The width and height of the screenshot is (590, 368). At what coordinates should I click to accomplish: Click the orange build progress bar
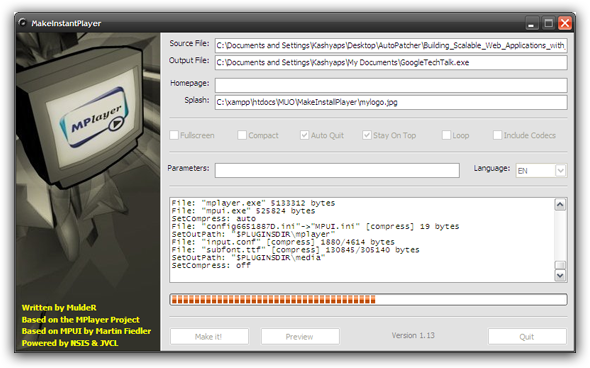pos(368,300)
